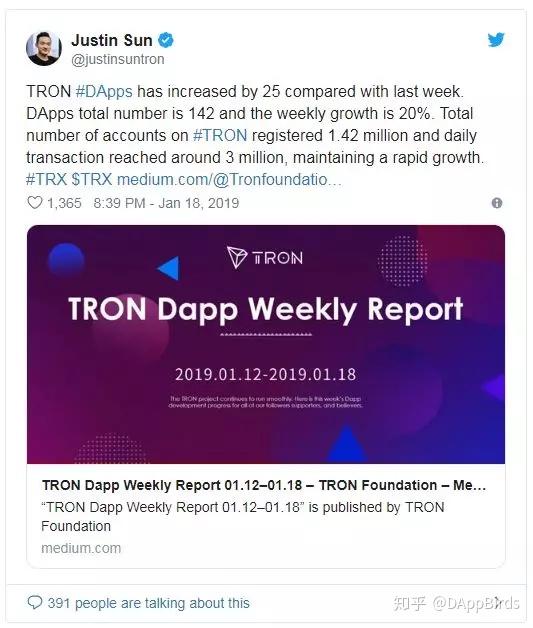
Task: Click the @justinsuntron handle
Action: 118,59
